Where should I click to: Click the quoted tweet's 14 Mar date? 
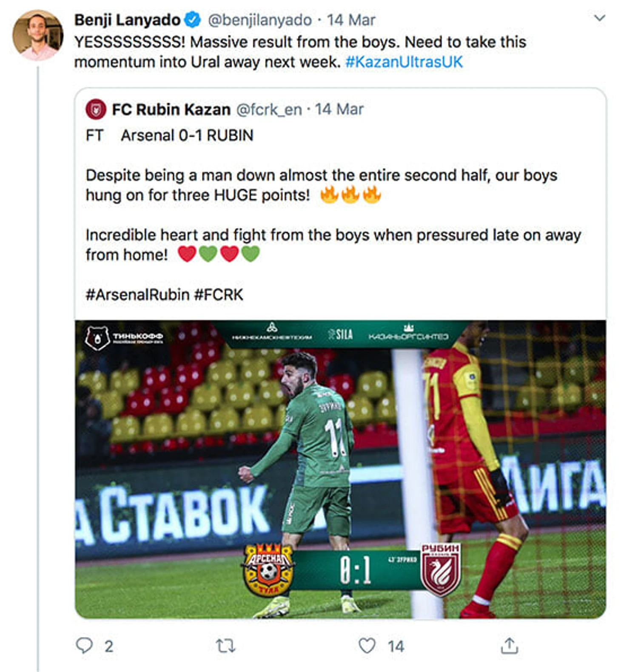coord(339,110)
